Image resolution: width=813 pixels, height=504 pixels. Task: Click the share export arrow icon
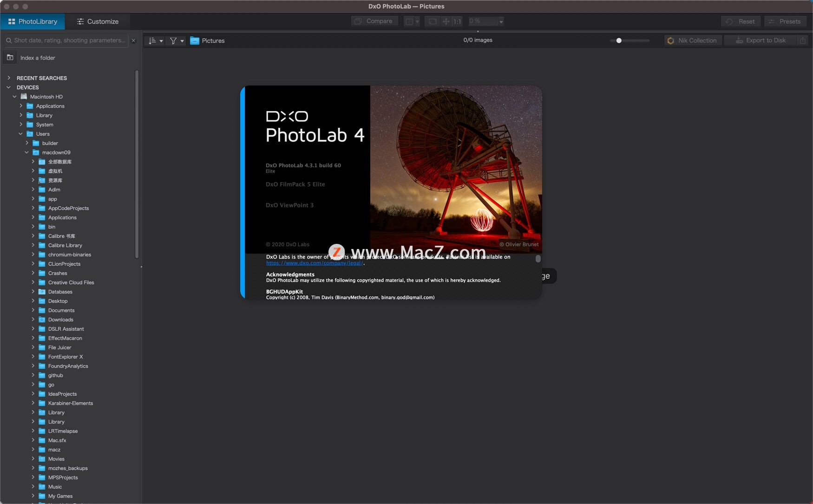[802, 40]
